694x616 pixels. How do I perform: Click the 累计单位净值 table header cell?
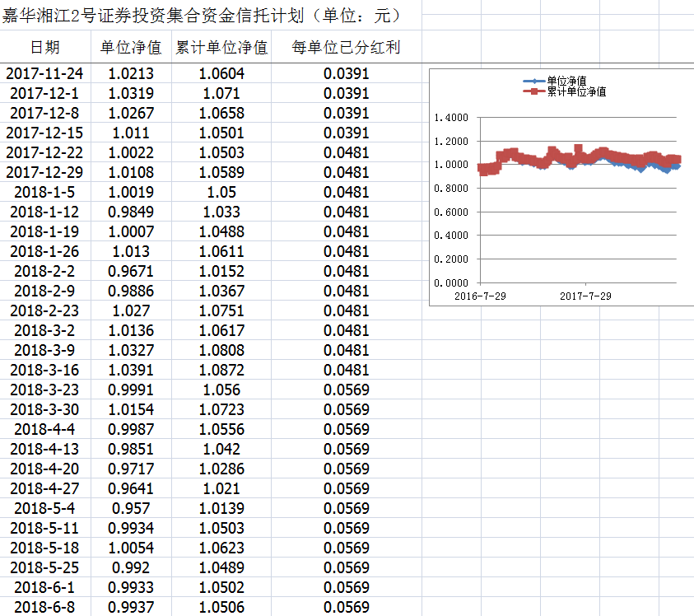point(221,48)
